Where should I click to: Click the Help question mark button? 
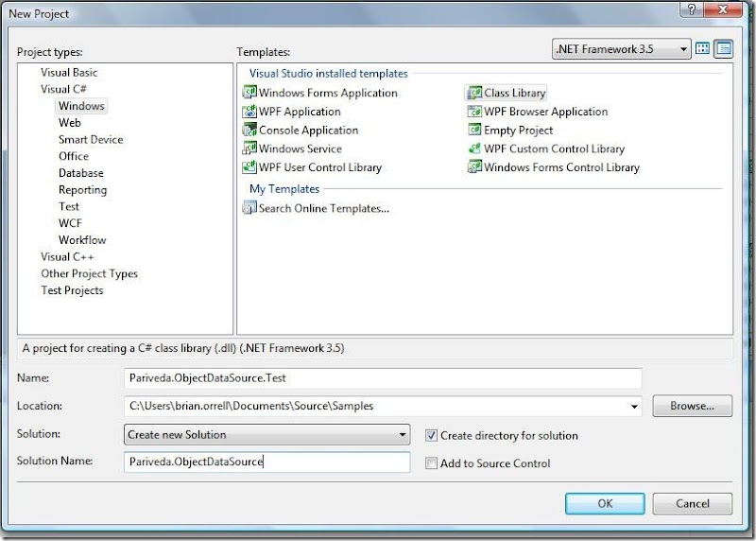[x=692, y=9]
